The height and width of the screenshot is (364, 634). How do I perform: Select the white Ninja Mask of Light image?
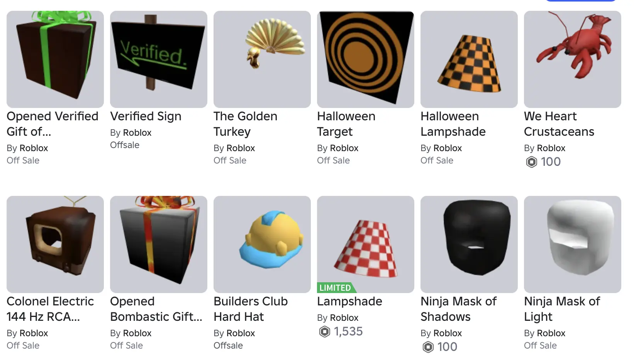(x=573, y=244)
